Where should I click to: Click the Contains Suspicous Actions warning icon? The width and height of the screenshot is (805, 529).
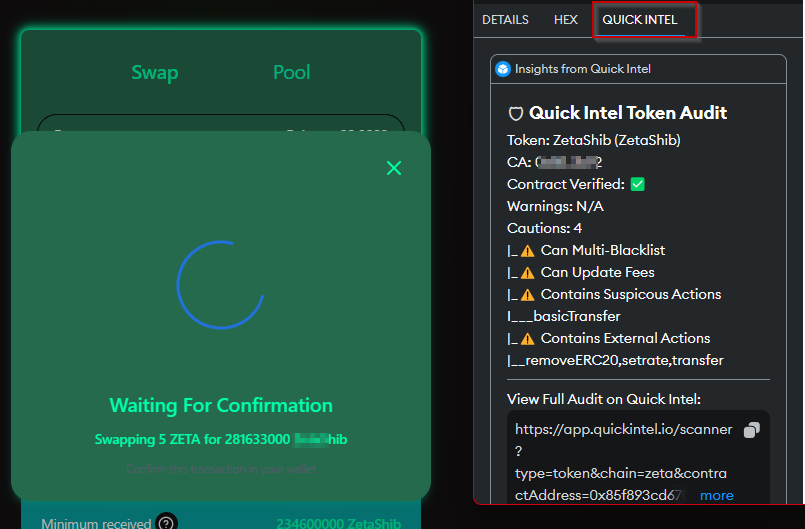coord(527,295)
